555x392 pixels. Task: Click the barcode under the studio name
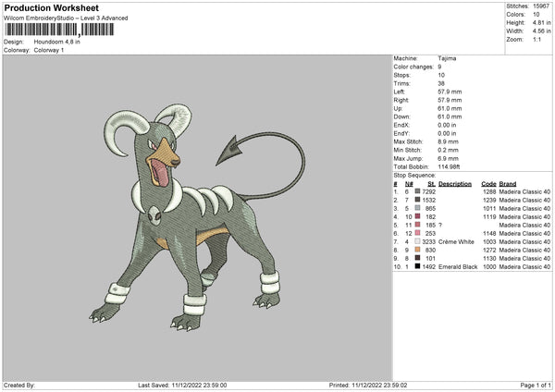pyautogui.click(x=59, y=30)
